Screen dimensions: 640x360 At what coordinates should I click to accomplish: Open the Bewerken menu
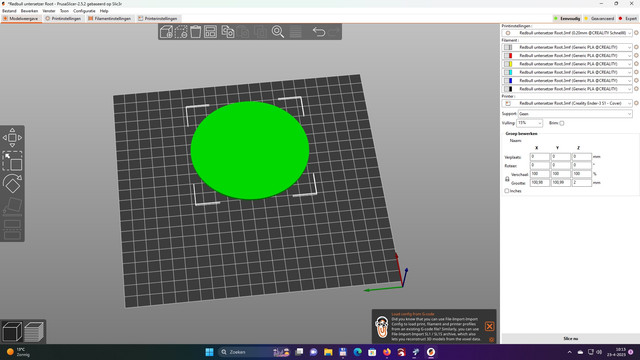point(29,11)
